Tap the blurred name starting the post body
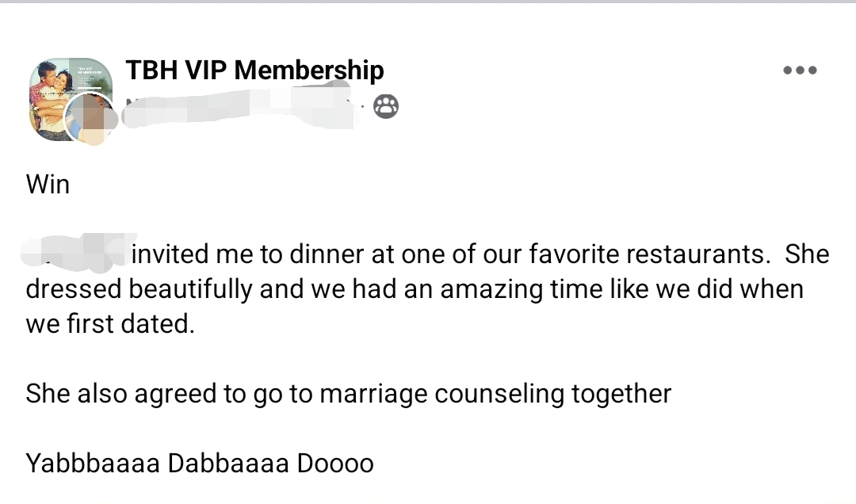This screenshot has height=504, width=856. 77,250
